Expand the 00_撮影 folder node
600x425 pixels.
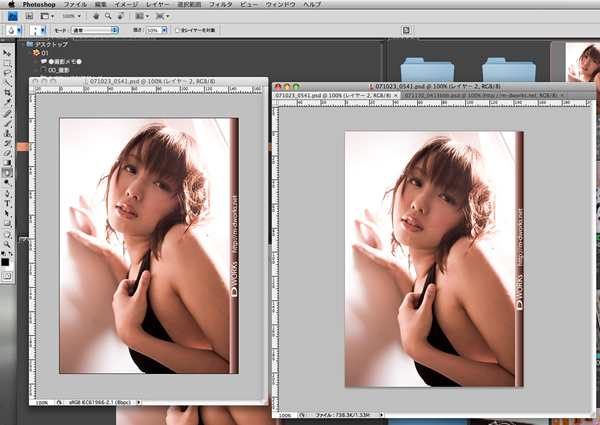tap(36, 70)
